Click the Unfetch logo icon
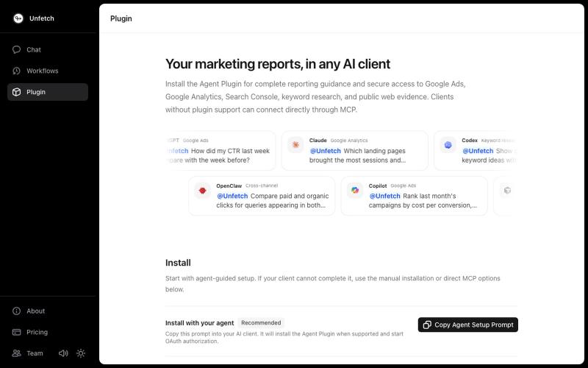 click(18, 18)
